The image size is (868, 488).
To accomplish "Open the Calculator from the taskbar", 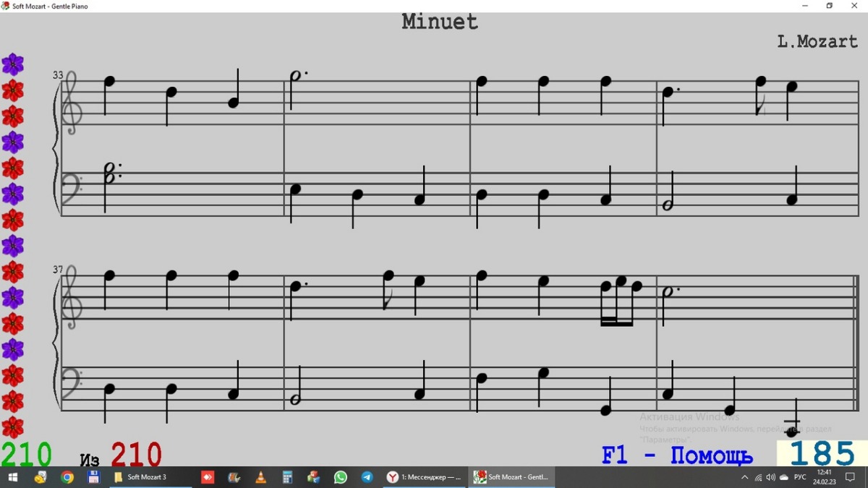I will [287, 477].
